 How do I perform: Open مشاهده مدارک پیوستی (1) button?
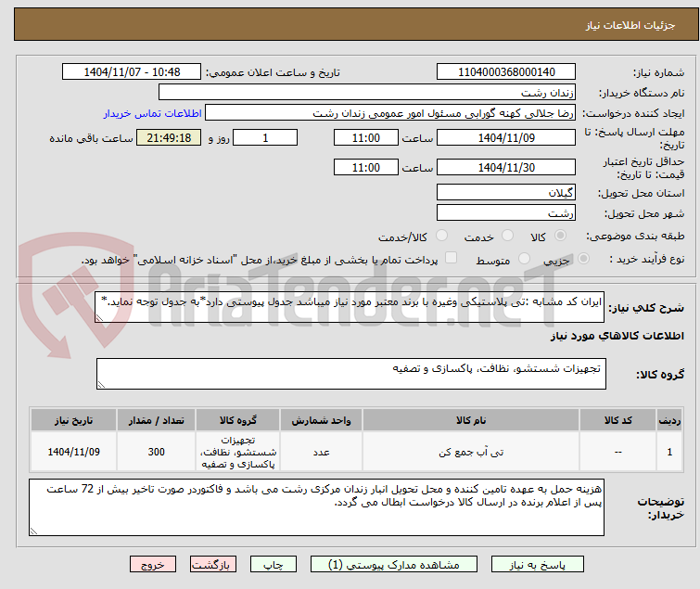pos(394,565)
